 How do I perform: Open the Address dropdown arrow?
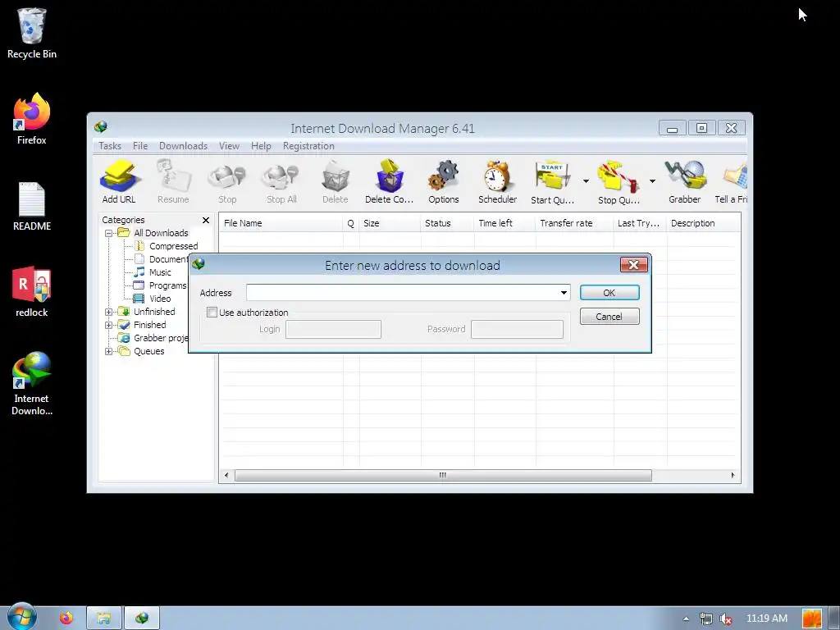tap(564, 293)
